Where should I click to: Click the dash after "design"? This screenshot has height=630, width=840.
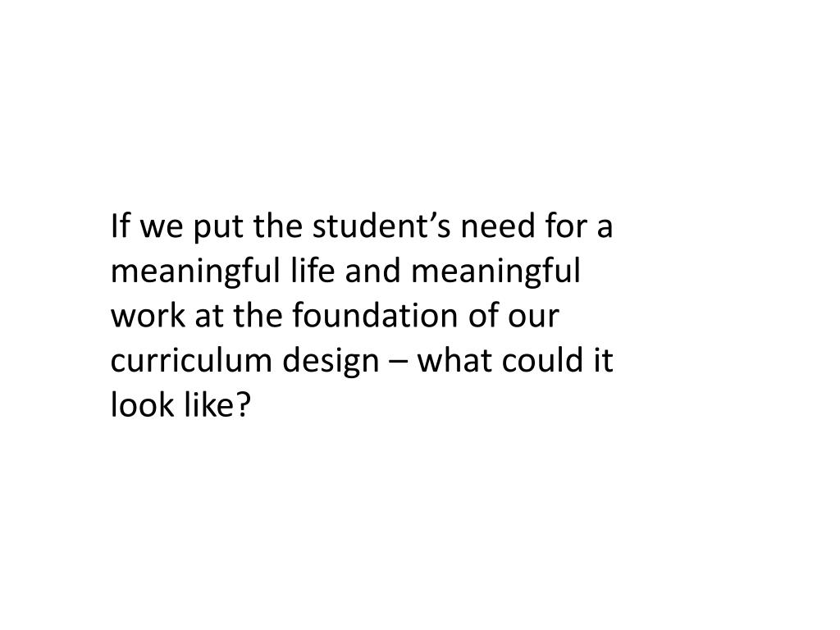click(x=399, y=363)
